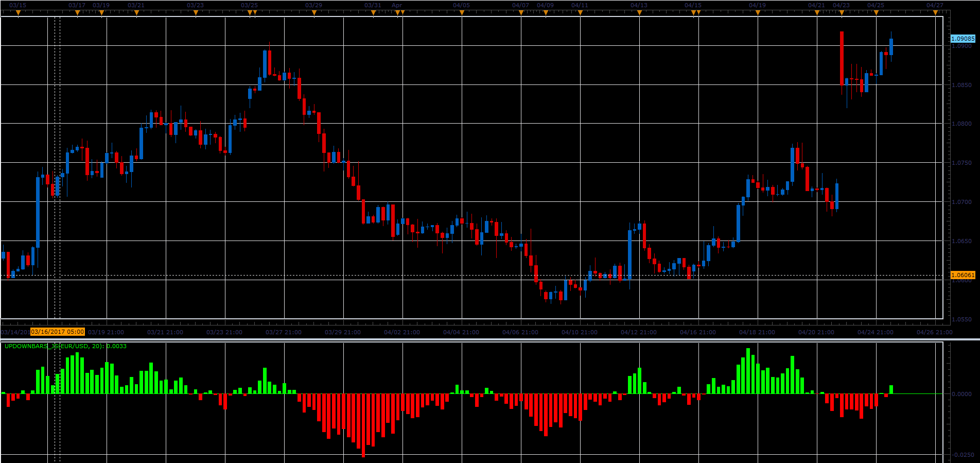Click the Apr label on the top axis

pyautogui.click(x=397, y=5)
